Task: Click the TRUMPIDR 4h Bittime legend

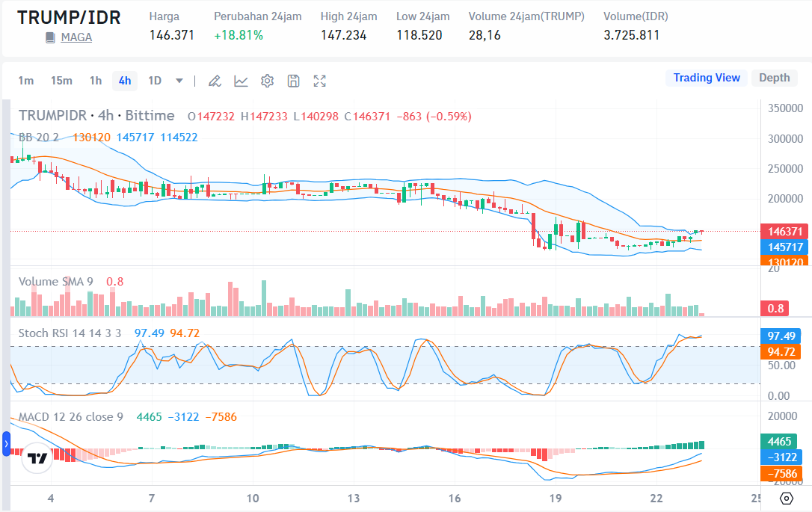Action: [x=96, y=115]
